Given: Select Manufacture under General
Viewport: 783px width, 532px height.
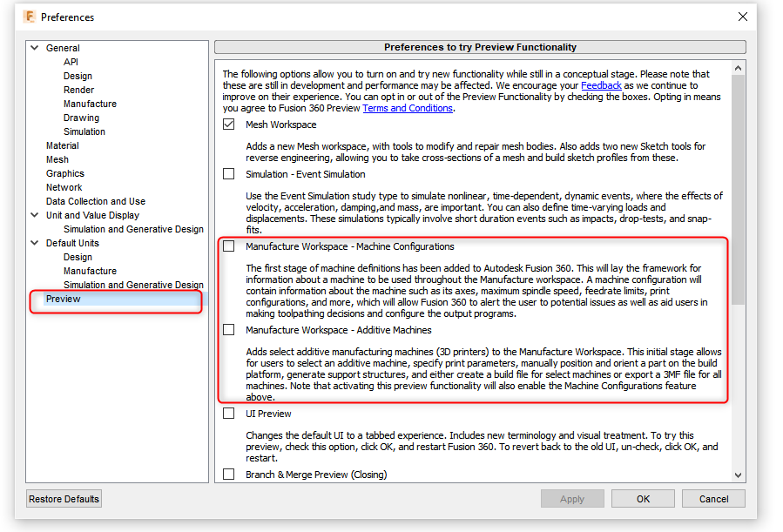Looking at the screenshot, I should [90, 104].
